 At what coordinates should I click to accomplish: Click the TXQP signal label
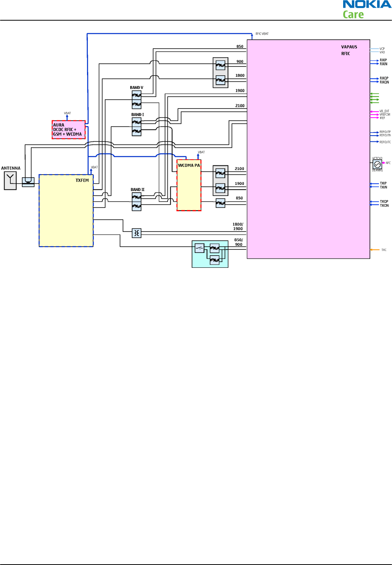click(384, 202)
